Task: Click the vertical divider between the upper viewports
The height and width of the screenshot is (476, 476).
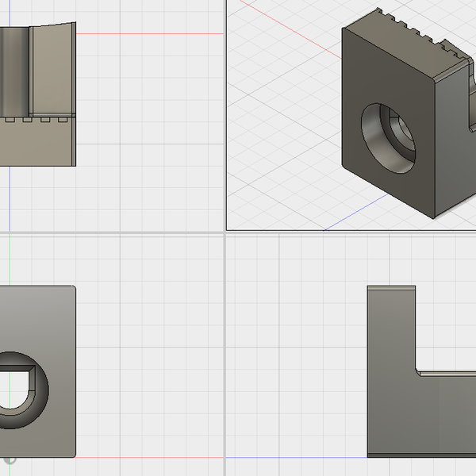Action: pos(226,119)
